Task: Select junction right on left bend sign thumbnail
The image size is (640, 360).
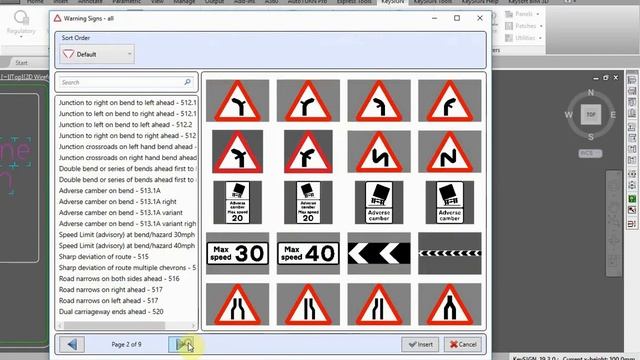Action: coord(237,100)
